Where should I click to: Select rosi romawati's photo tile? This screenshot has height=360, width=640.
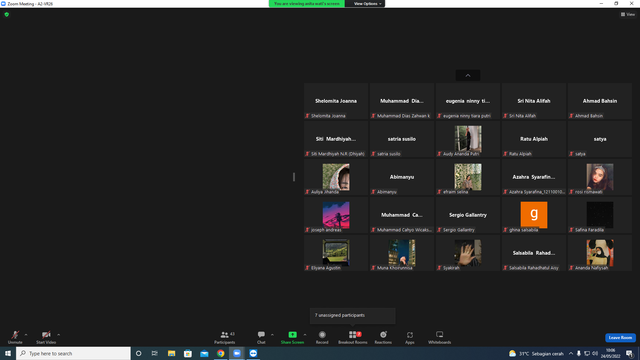coord(600,177)
